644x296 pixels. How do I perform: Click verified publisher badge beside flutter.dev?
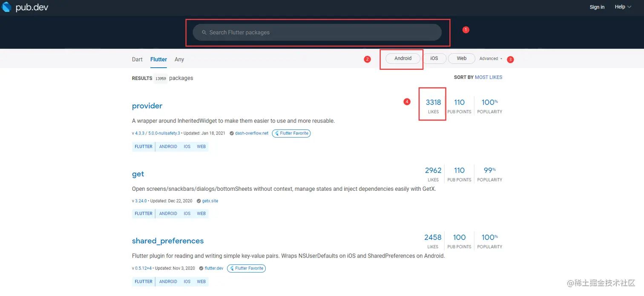201,268
